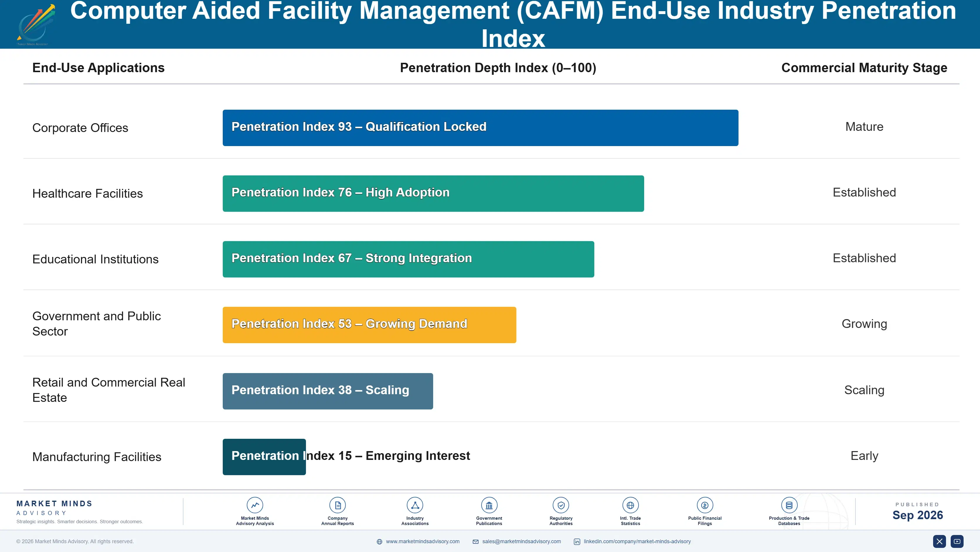Click the sales@marketmindsadvisory.com email link
The image size is (980, 552).
[522, 541]
